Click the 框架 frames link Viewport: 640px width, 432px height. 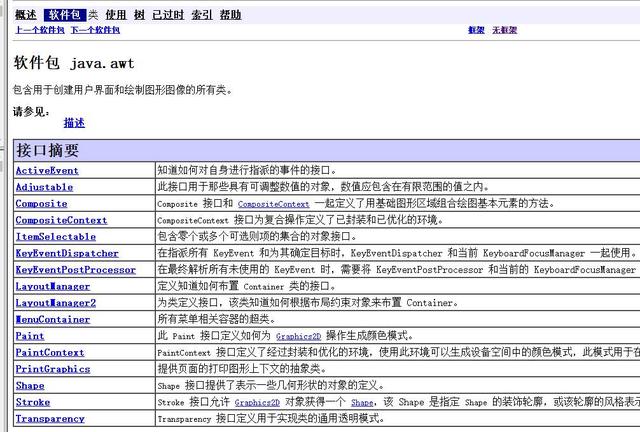476,30
